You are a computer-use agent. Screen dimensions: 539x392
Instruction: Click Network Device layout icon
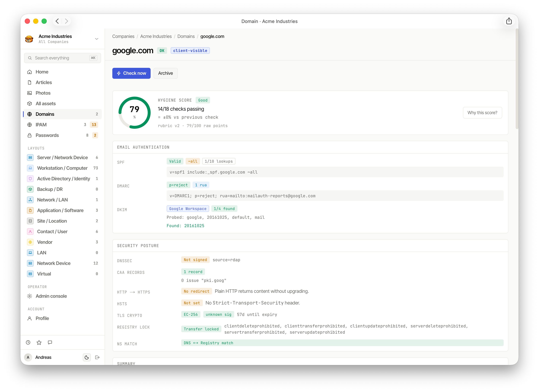tap(30, 263)
